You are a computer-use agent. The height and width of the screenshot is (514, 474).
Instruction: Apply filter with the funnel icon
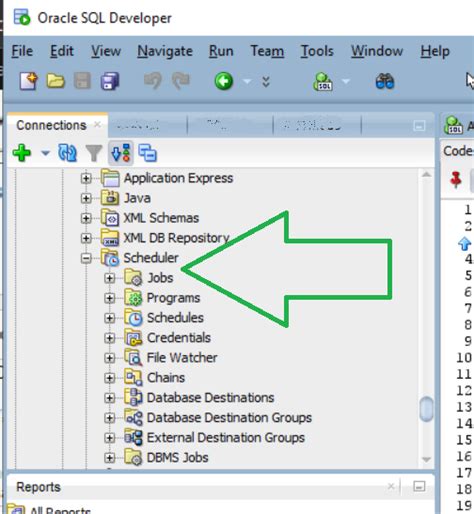coord(94,153)
